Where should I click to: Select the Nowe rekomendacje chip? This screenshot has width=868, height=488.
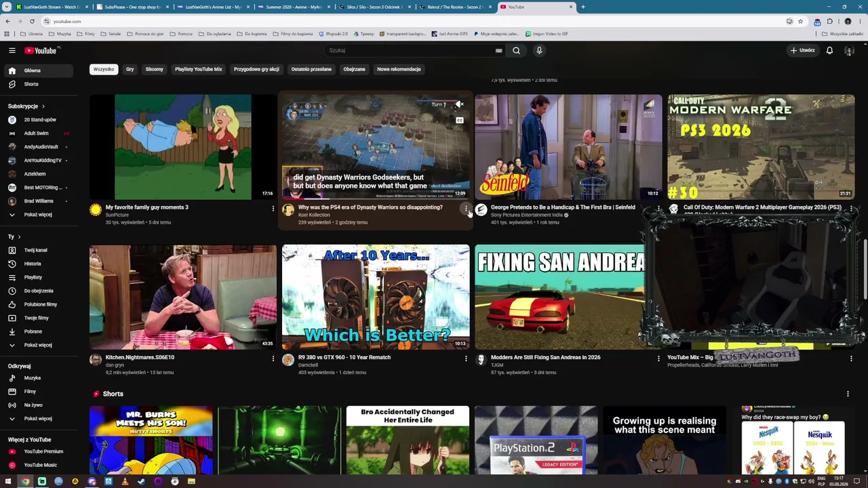[399, 69]
